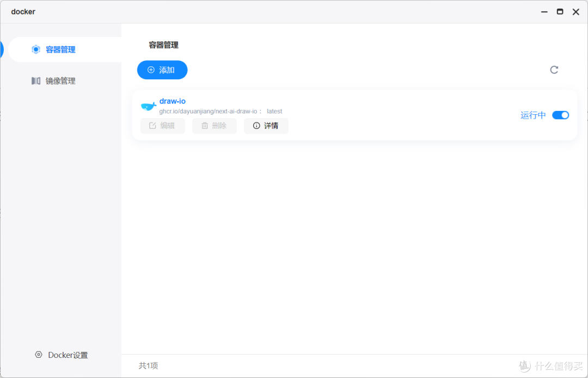588x378 pixels.
Task: Click the 容器管理 page heading
Action: click(163, 45)
